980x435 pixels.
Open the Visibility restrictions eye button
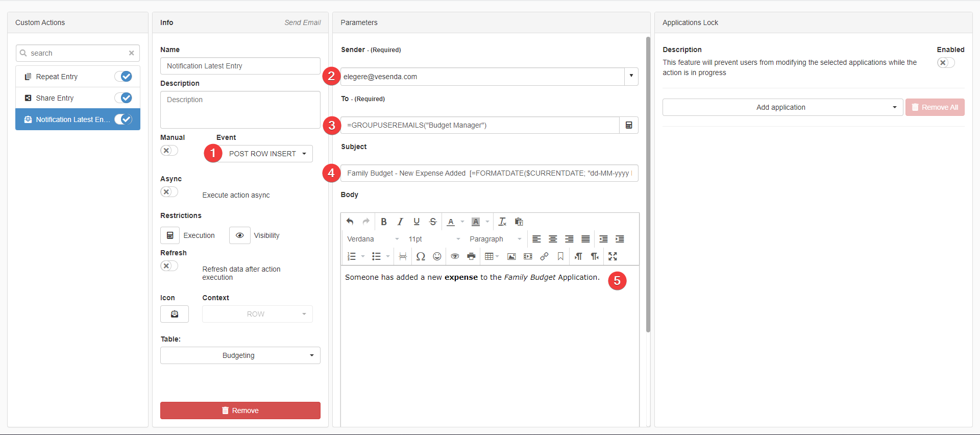tap(239, 235)
